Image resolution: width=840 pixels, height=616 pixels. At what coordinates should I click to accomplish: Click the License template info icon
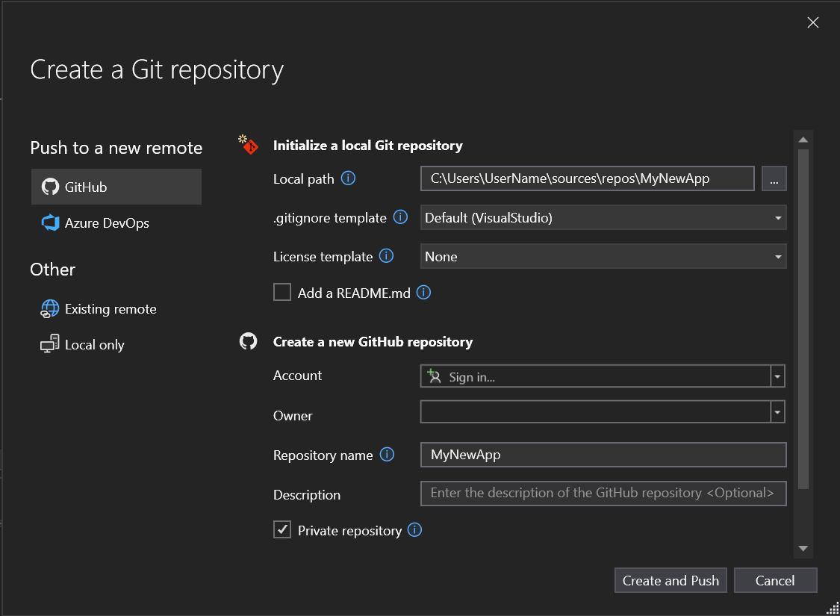pyautogui.click(x=387, y=256)
